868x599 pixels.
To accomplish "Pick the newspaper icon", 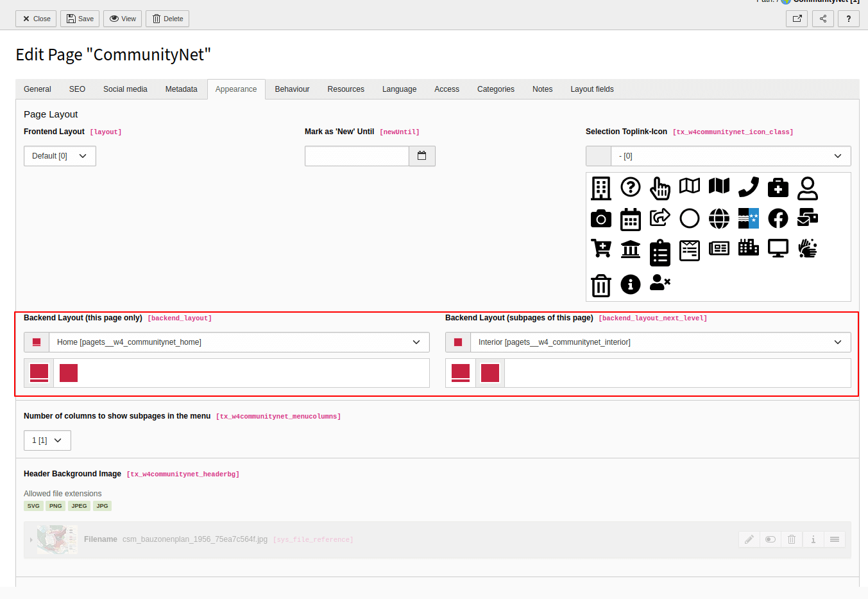I will [x=719, y=248].
